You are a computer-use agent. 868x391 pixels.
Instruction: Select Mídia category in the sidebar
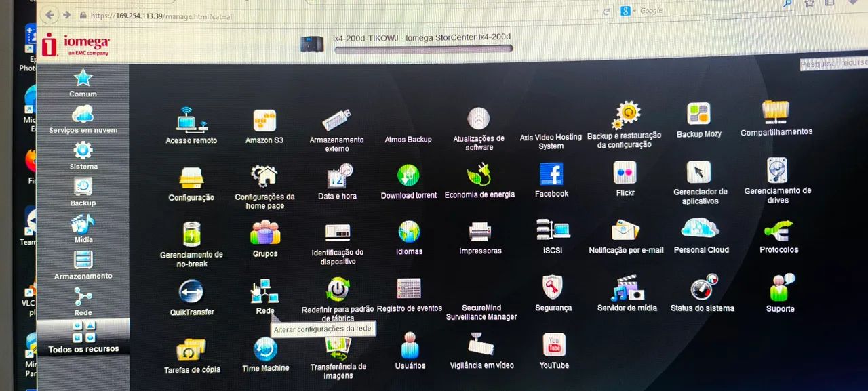click(x=83, y=228)
